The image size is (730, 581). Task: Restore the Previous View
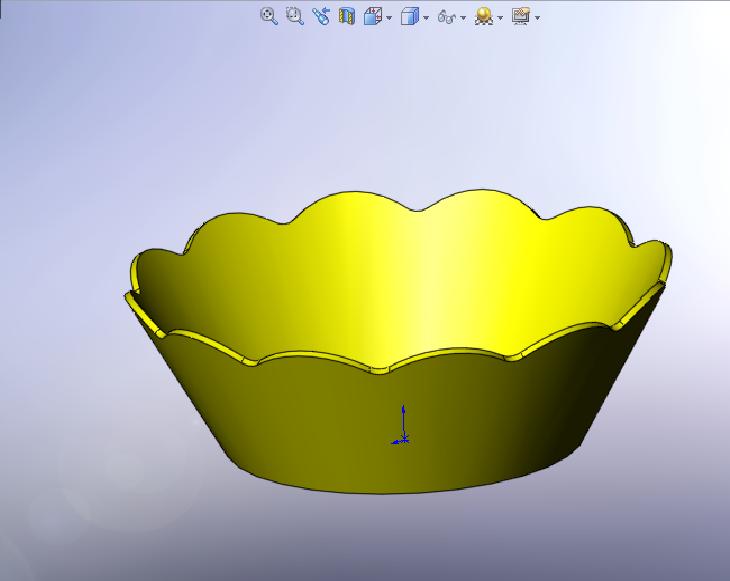(x=321, y=16)
